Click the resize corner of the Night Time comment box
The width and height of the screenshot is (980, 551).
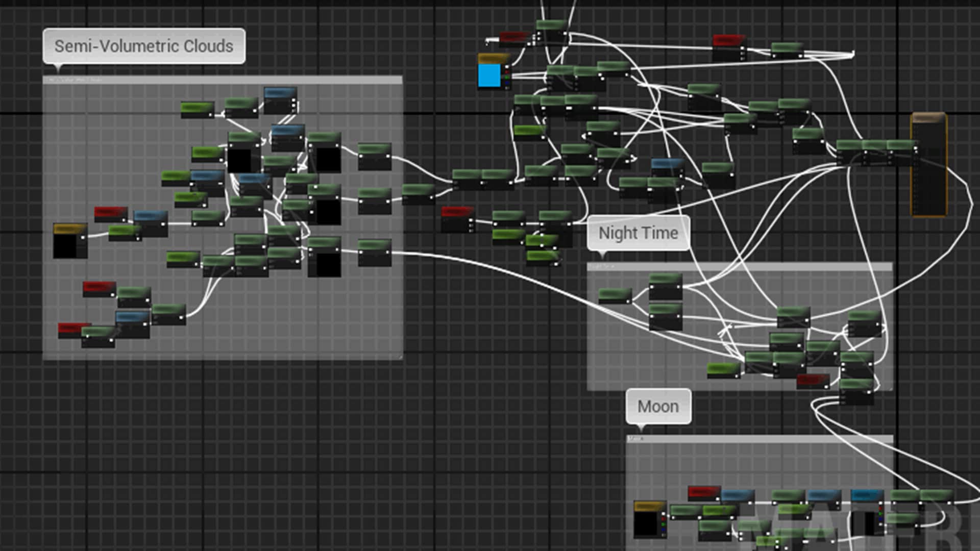tap(890, 388)
